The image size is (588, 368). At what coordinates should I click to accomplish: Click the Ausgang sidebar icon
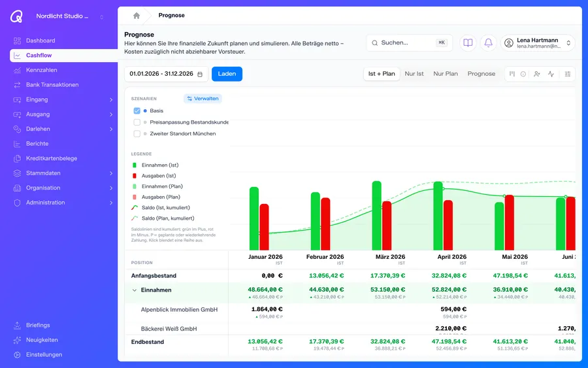pyautogui.click(x=17, y=114)
